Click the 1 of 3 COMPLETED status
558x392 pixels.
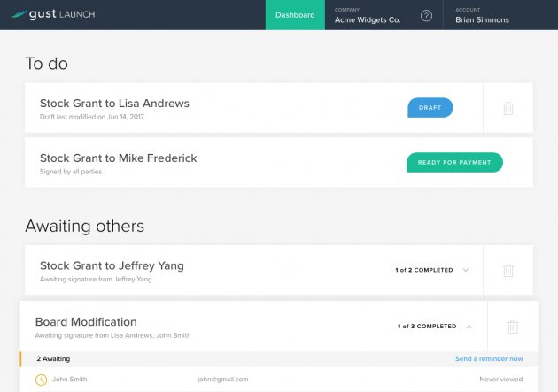tap(427, 327)
